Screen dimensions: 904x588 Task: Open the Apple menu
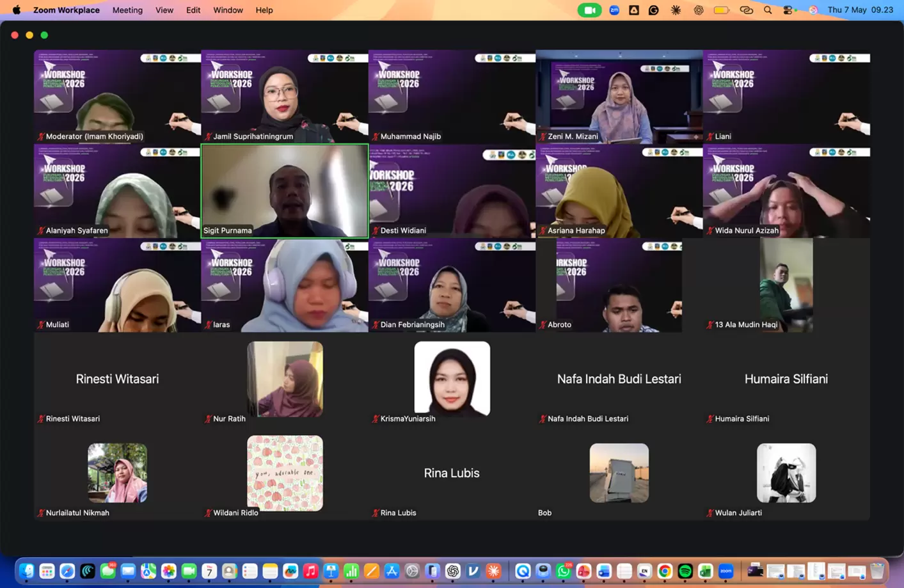pos(17,10)
